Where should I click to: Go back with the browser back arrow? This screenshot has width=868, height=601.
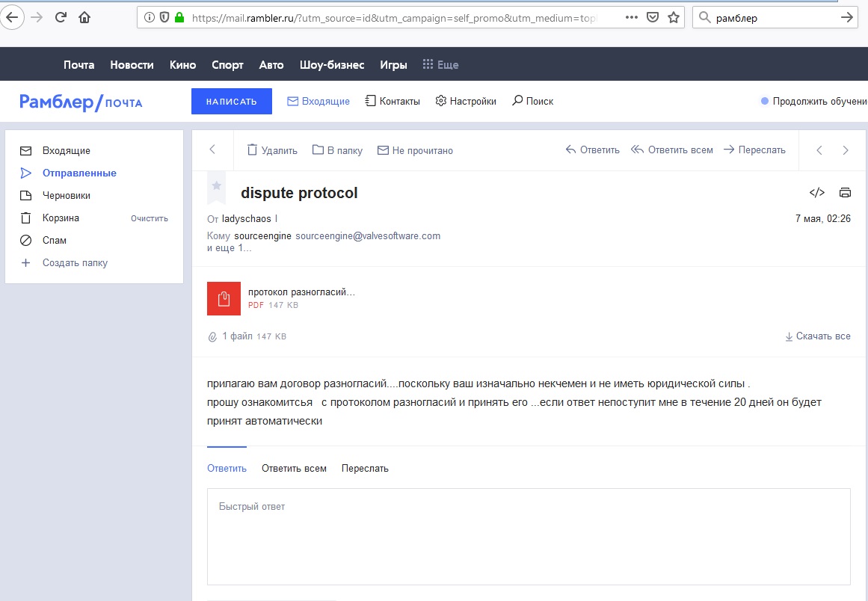pyautogui.click(x=12, y=18)
